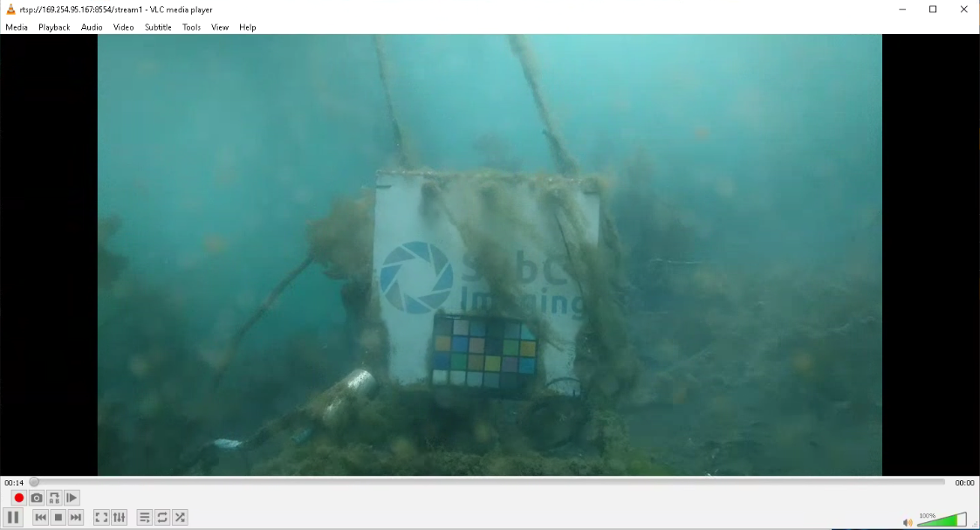The height and width of the screenshot is (530, 980).
Task: Advance playback frame by frame
Action: [x=72, y=498]
